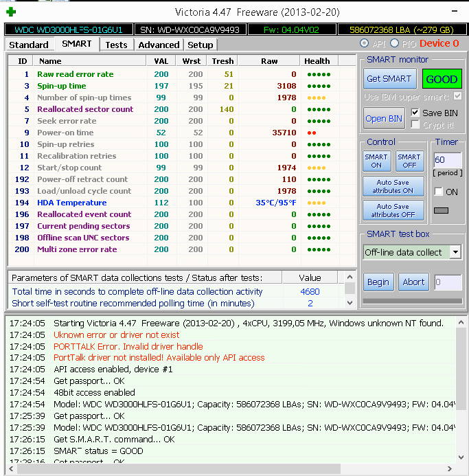Screen dimensions: 469x476
Task: Open the Off-line data collect dropdown
Action: pos(455,252)
